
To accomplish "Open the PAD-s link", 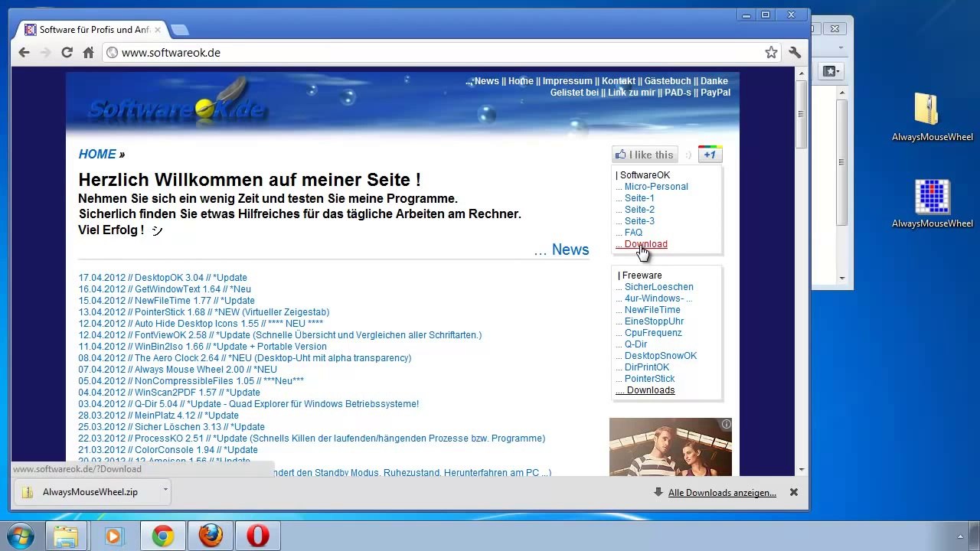I will click(678, 93).
